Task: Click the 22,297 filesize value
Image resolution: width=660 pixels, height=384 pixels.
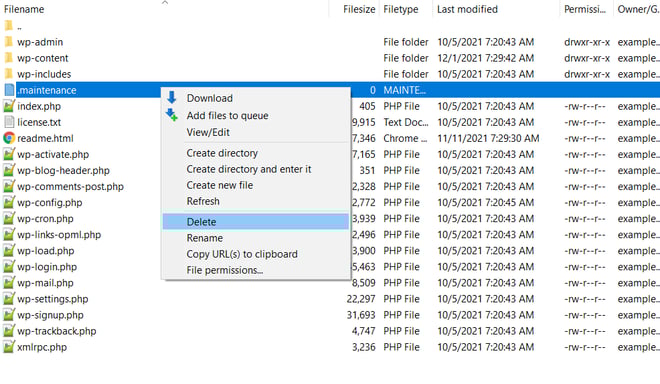Action: tap(361, 299)
